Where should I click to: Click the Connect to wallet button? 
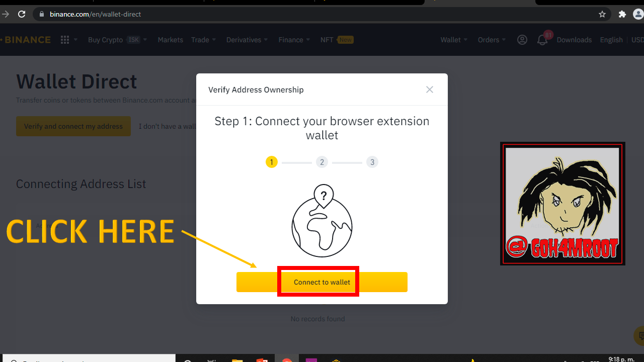(322, 282)
